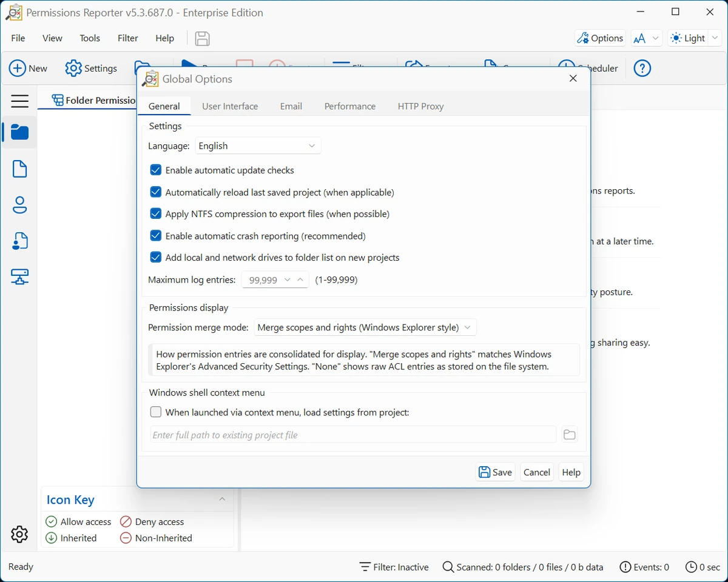728x582 pixels.
Task: Open the File menu
Action: [18, 38]
